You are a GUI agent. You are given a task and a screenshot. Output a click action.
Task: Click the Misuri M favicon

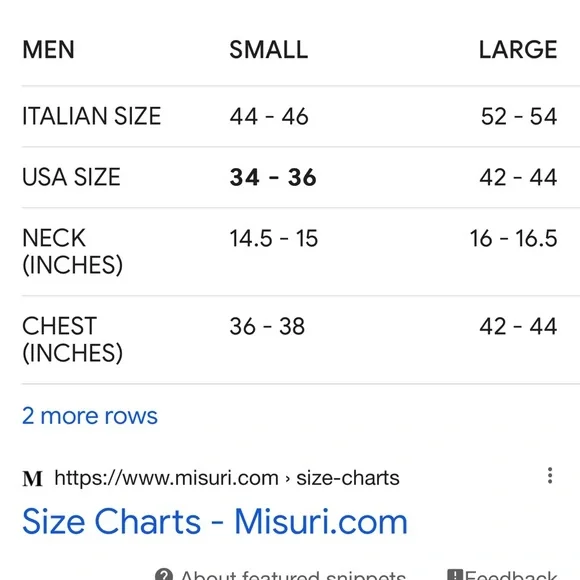pyautogui.click(x=33, y=478)
